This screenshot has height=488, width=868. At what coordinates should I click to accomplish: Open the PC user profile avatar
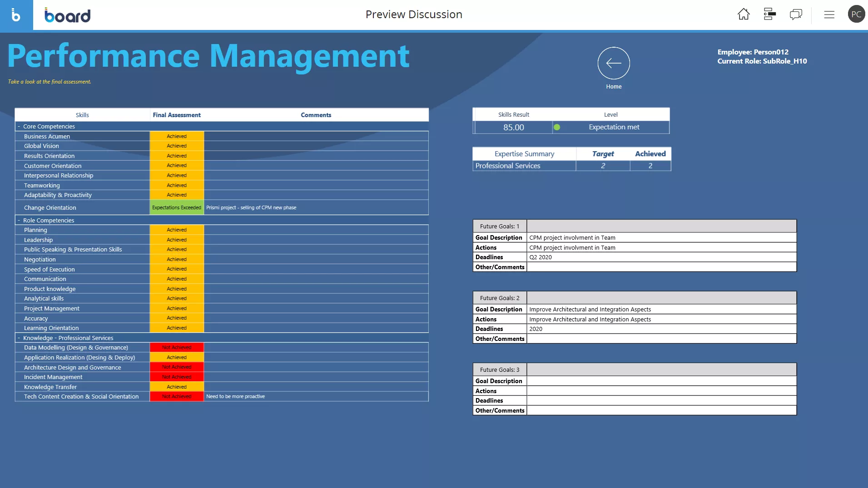856,15
